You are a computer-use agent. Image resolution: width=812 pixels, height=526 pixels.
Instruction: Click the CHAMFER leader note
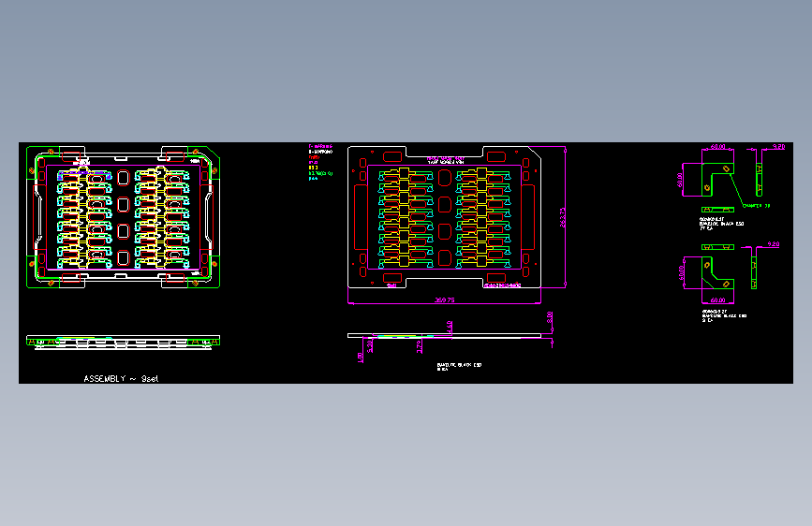(x=756, y=206)
